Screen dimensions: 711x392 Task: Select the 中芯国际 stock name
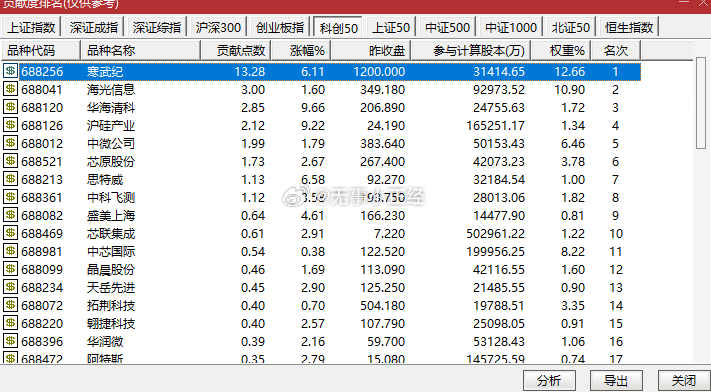tap(111, 251)
